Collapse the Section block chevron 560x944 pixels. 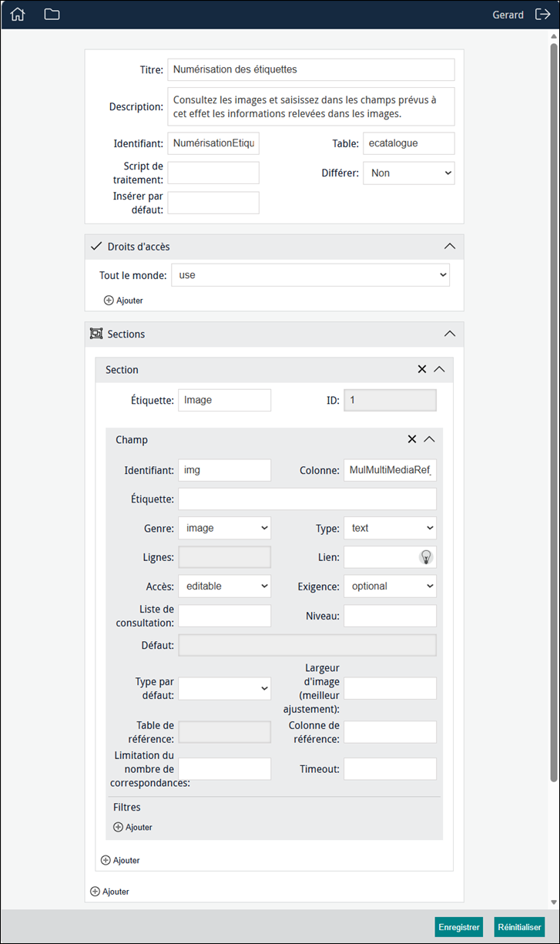coord(440,369)
